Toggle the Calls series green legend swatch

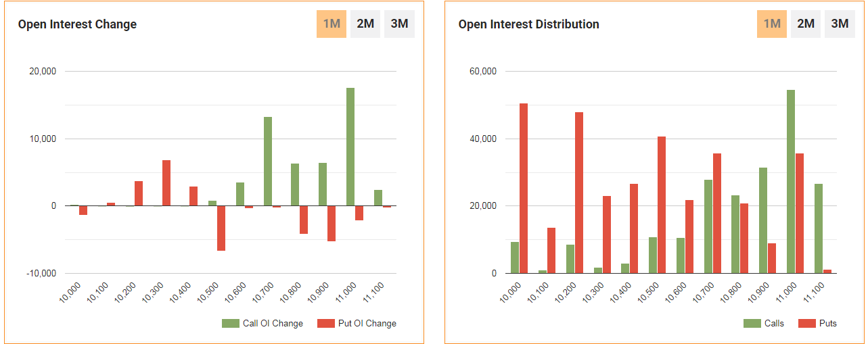click(752, 324)
